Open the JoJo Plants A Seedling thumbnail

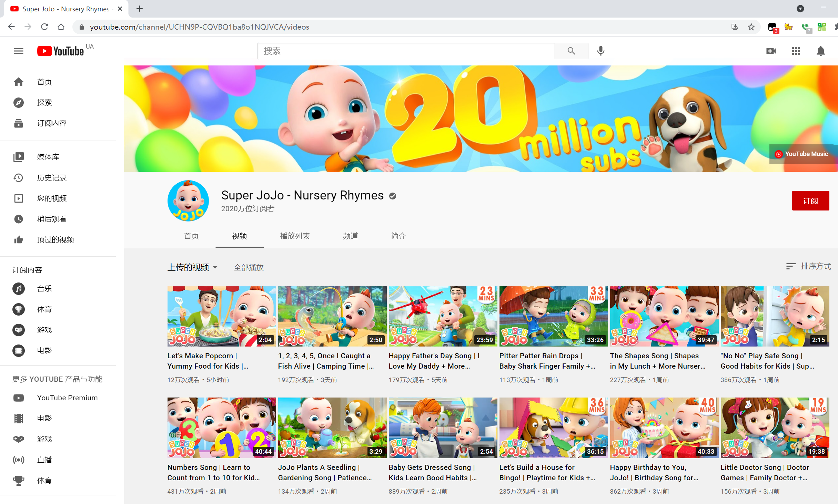332,428
